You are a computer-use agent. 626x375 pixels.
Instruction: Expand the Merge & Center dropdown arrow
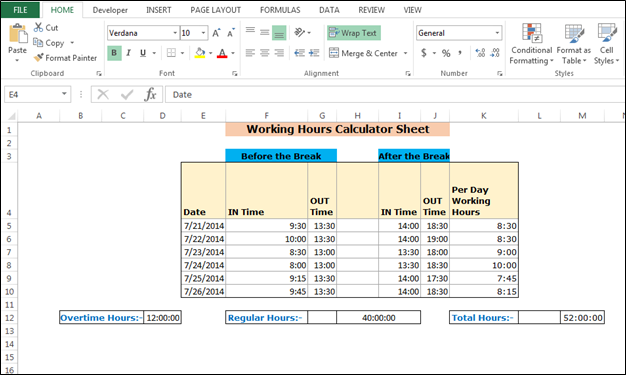pyautogui.click(x=405, y=53)
